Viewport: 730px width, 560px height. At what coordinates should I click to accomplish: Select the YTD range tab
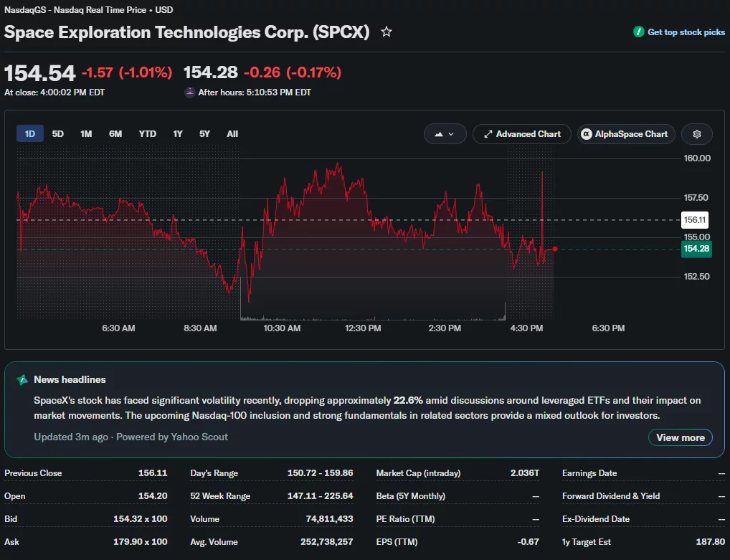pos(148,133)
